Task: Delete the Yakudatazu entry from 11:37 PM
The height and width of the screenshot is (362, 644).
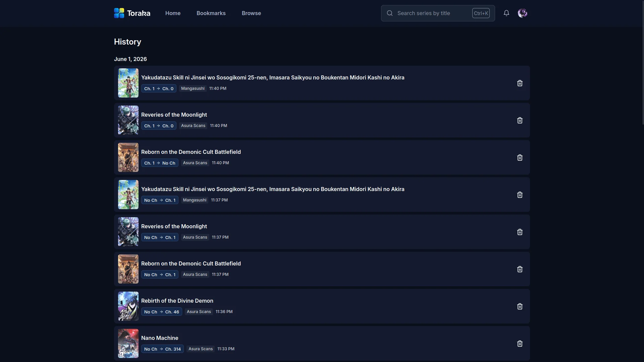Action: click(x=520, y=195)
